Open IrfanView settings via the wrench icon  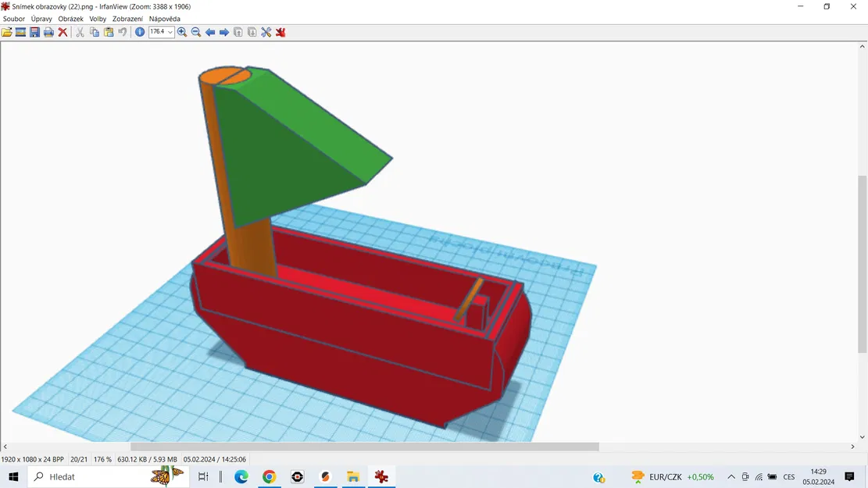tap(266, 32)
